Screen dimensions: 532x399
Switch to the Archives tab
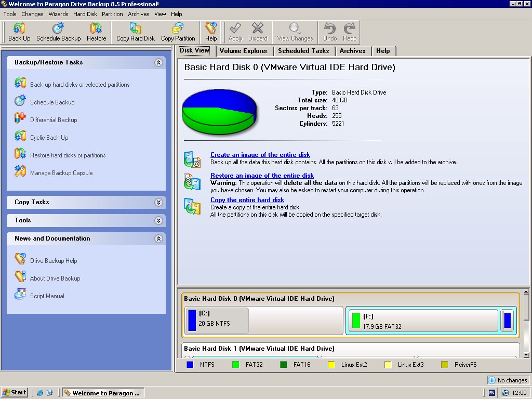click(x=353, y=51)
